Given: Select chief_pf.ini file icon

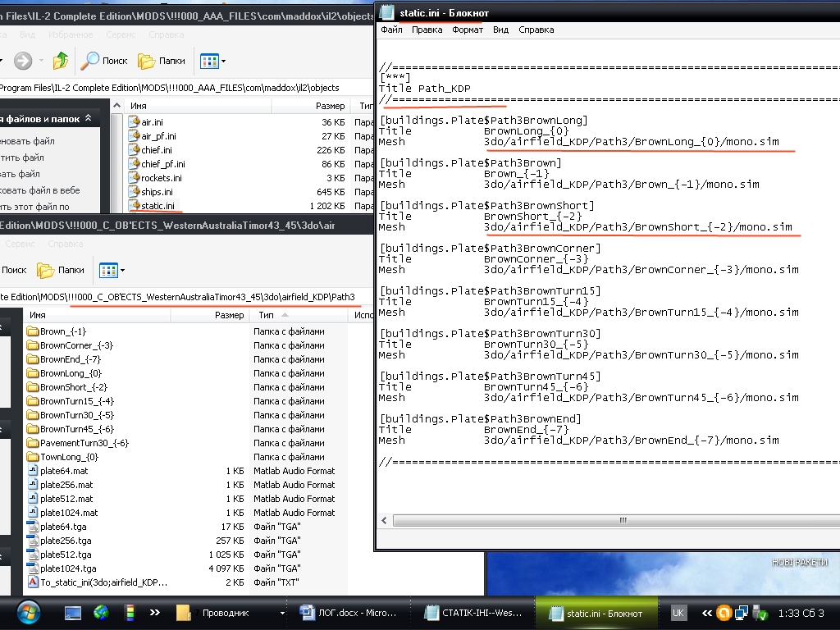Looking at the screenshot, I should coord(134,164).
